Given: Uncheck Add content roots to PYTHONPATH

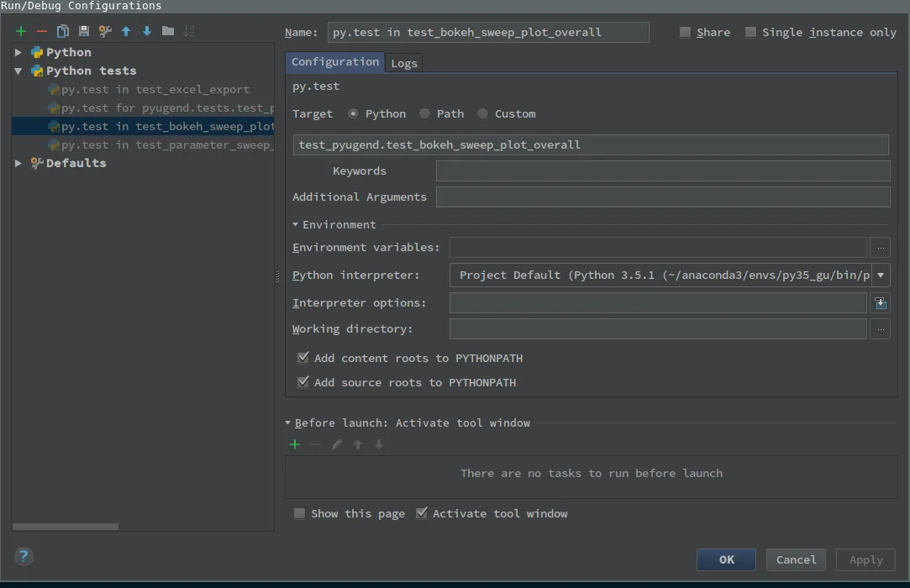Looking at the screenshot, I should 303,358.
